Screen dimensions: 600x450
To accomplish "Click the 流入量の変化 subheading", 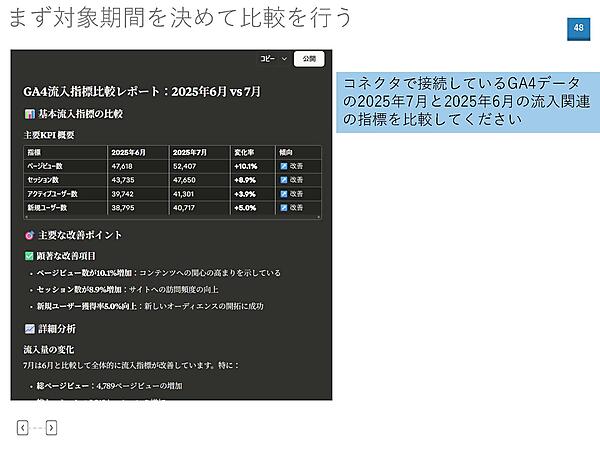I will 49,350.
